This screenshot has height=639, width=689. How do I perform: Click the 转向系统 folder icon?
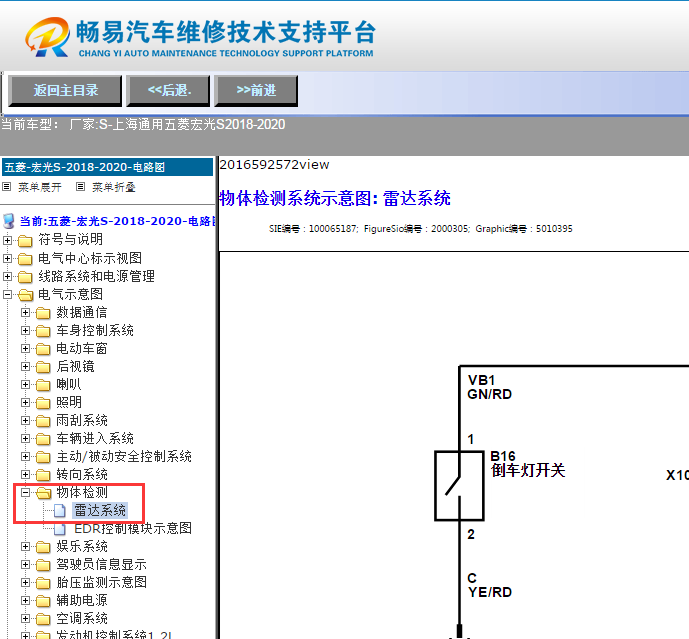click(x=43, y=475)
